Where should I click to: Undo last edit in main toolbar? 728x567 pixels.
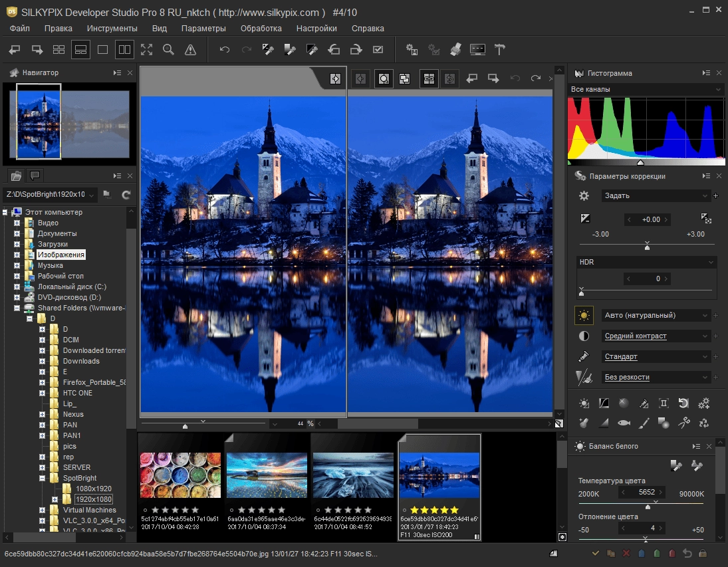(x=225, y=50)
